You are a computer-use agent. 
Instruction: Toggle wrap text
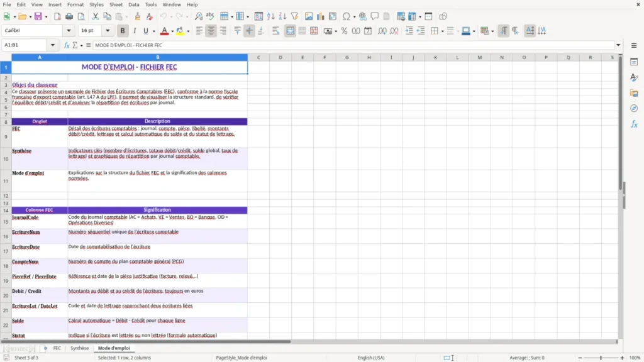275,31
